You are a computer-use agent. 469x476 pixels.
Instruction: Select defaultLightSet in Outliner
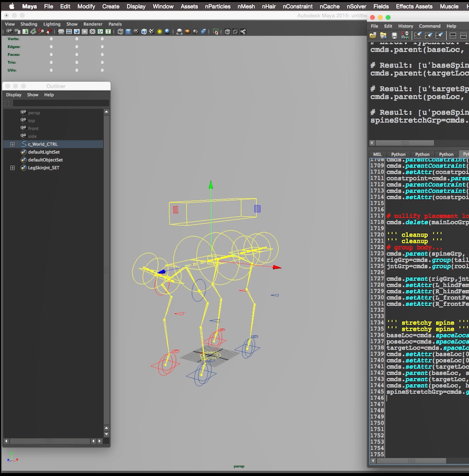pos(44,152)
